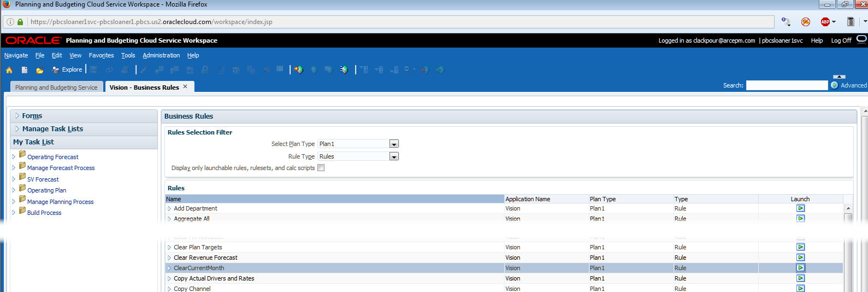Image resolution: width=868 pixels, height=292 pixels.
Task: Expand the Manage Task Lists section
Action: [x=17, y=129]
